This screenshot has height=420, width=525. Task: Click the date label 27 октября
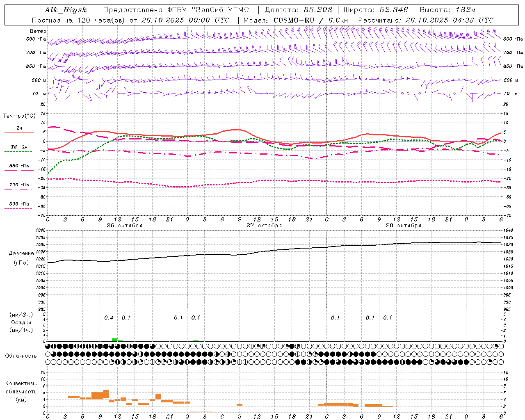[264, 226]
